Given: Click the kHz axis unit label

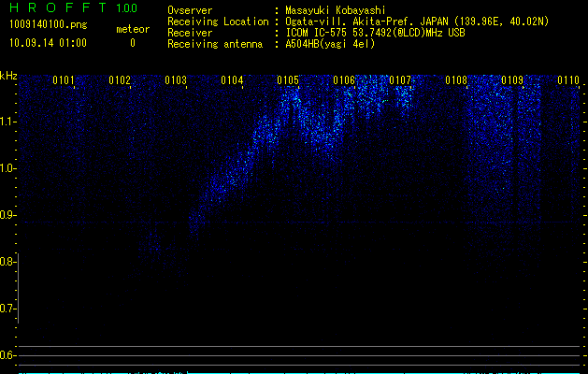Looking at the screenshot, I should 8,76.
